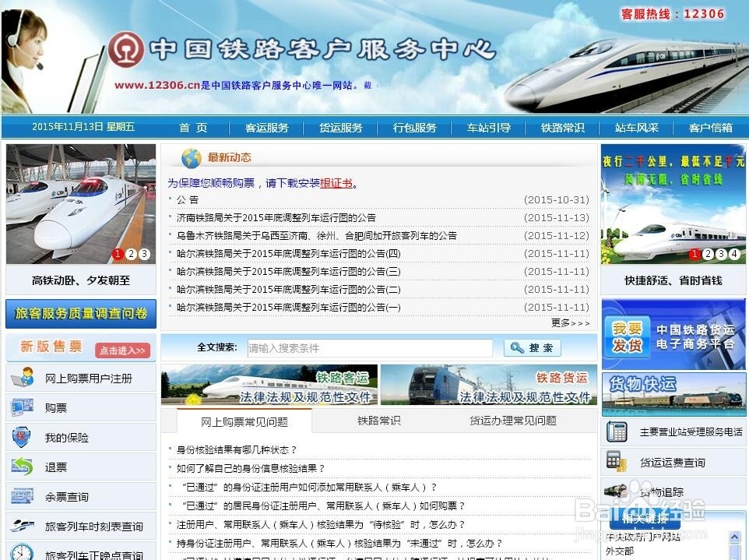Click the 搜索 search button
The width and height of the screenshot is (749, 560).
[x=532, y=348]
